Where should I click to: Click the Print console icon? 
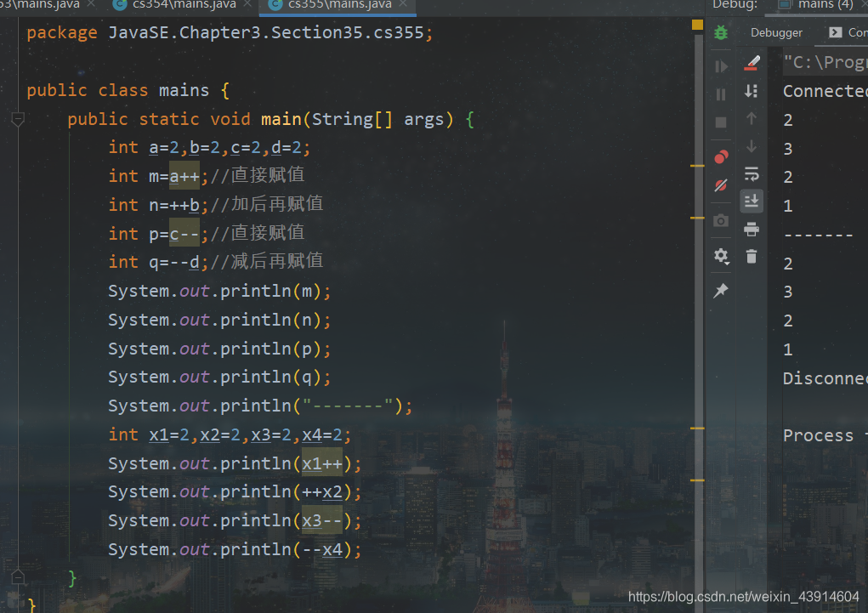click(x=752, y=230)
